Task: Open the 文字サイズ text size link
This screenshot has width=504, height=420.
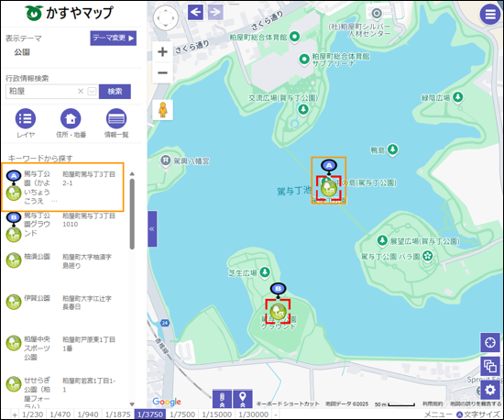Action: click(x=478, y=414)
